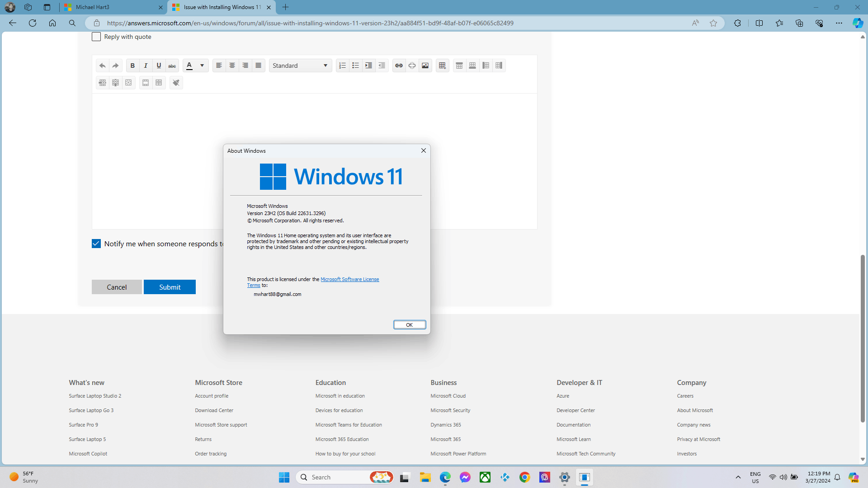
Task: Click the browser address bar URL
Action: coord(310,23)
